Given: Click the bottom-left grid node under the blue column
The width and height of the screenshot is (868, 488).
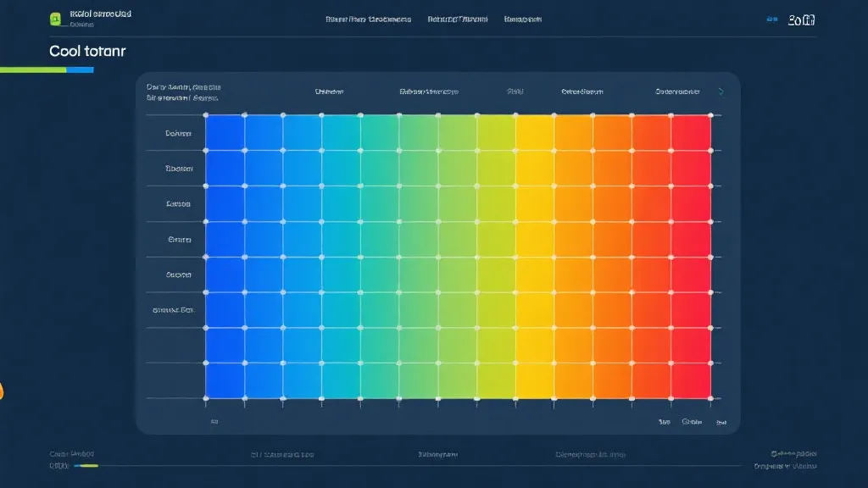Looking at the screenshot, I should tap(206, 397).
